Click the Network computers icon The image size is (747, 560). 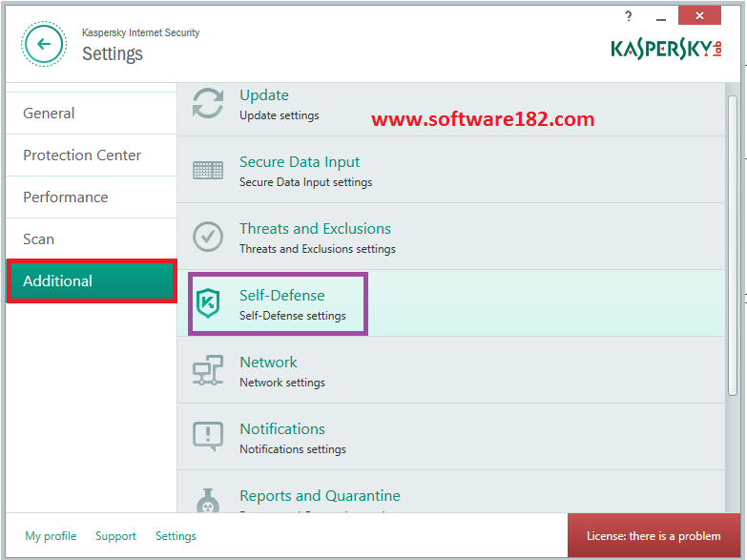coord(208,370)
